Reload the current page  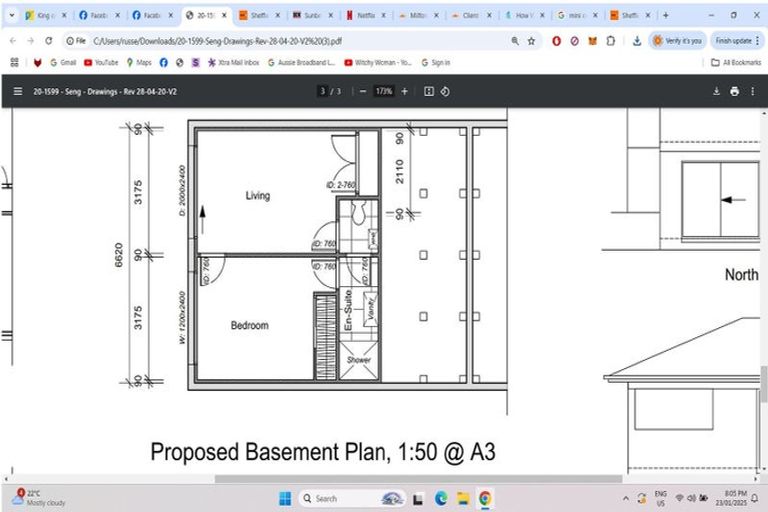tap(49, 41)
